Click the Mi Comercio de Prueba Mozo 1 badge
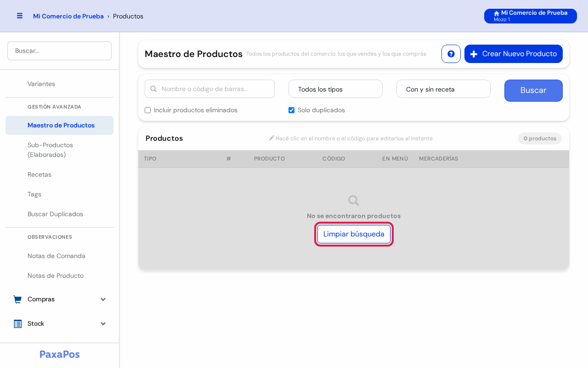The height and width of the screenshot is (368, 588). click(531, 16)
